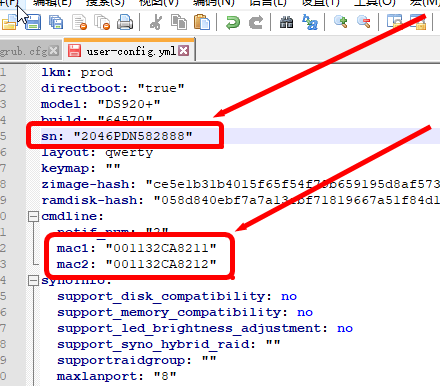Screen dimensions: 440x386
Task: Collapse the cmdline fold block
Action: pyautogui.click(x=33, y=217)
